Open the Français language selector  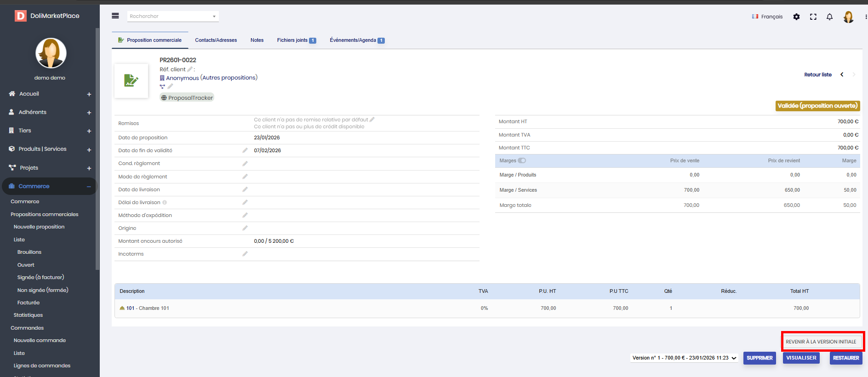(767, 17)
